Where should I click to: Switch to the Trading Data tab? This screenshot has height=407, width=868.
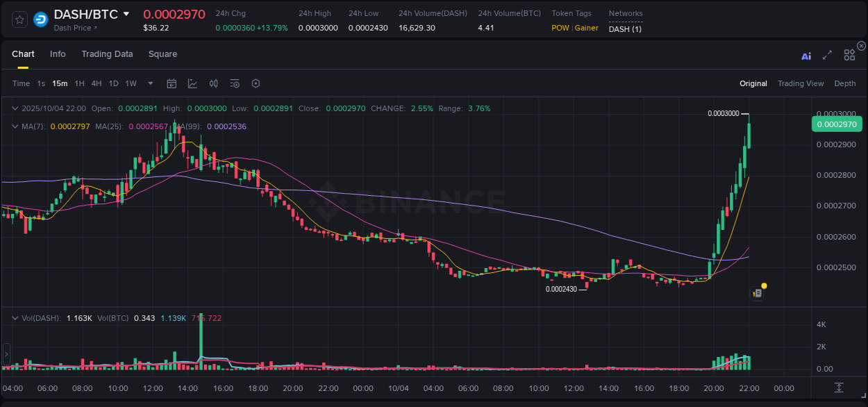tap(107, 53)
